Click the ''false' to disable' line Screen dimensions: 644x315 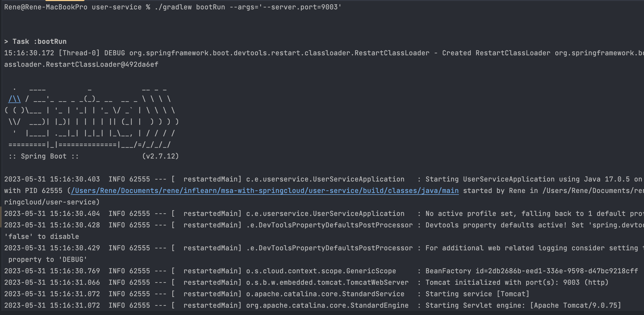[42, 237]
